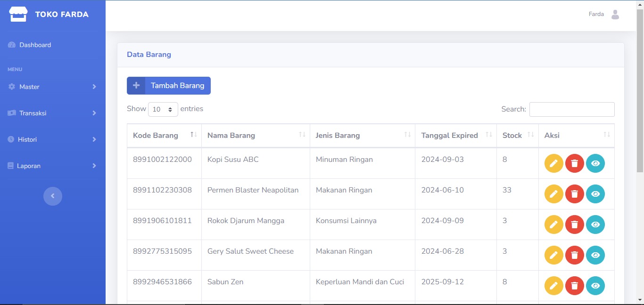Screen dimensions: 644x305
Task: Click the delete icon for Sabun Zen
Action: pos(574,286)
